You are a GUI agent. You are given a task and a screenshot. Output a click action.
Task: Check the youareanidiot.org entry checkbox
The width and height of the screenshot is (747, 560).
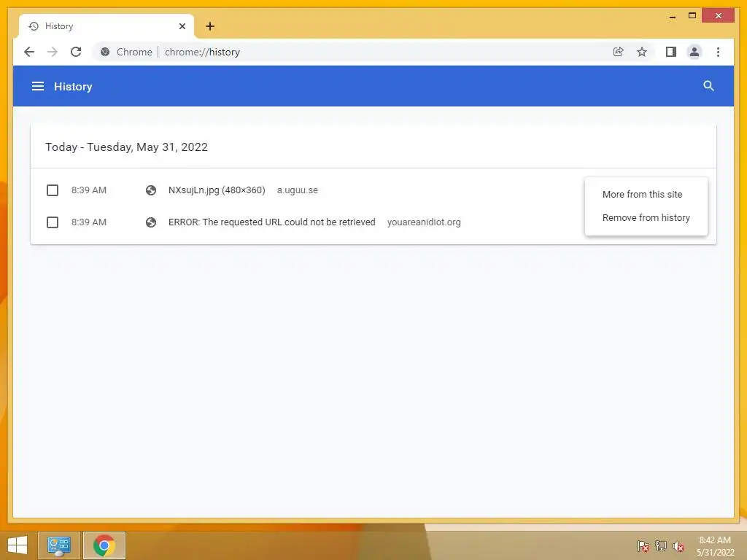click(x=53, y=222)
